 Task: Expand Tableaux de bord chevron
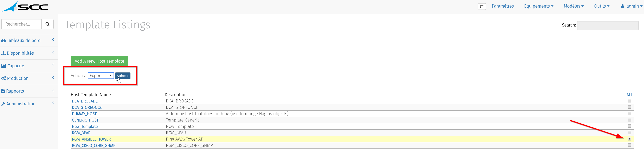click(x=53, y=39)
